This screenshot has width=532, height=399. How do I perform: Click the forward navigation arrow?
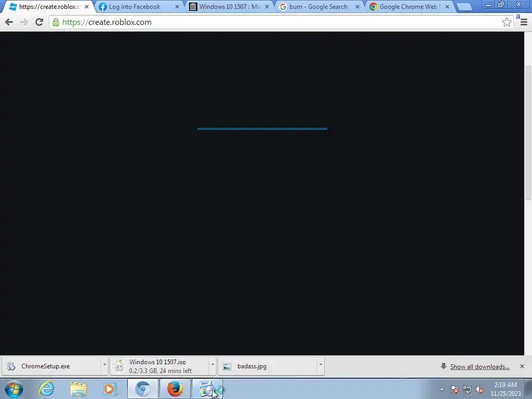[24, 22]
